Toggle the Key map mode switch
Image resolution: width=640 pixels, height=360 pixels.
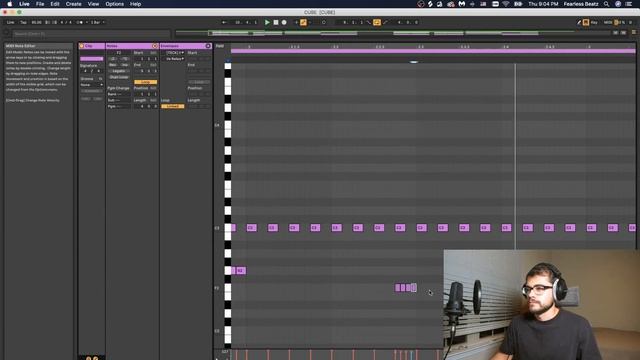(594, 22)
